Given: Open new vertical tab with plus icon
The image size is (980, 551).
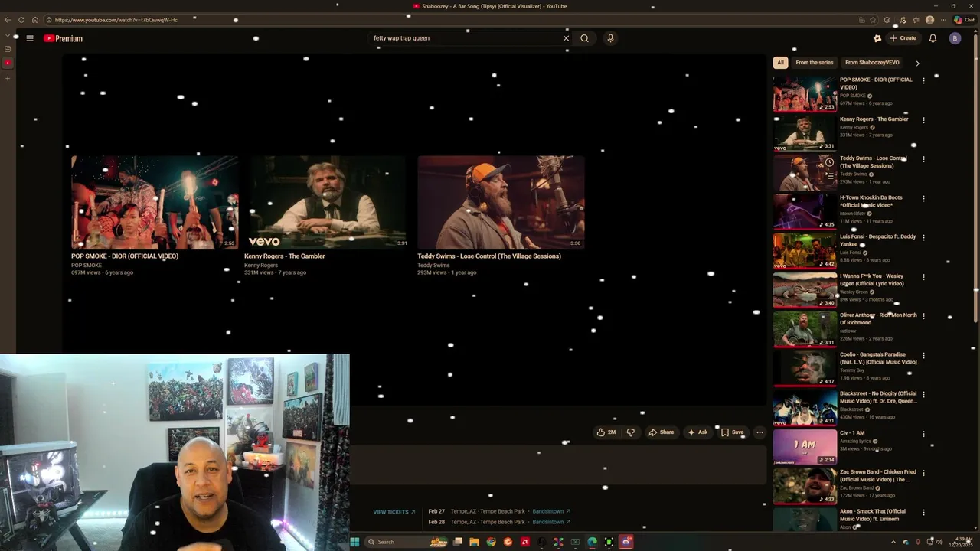Looking at the screenshot, I should click(8, 78).
